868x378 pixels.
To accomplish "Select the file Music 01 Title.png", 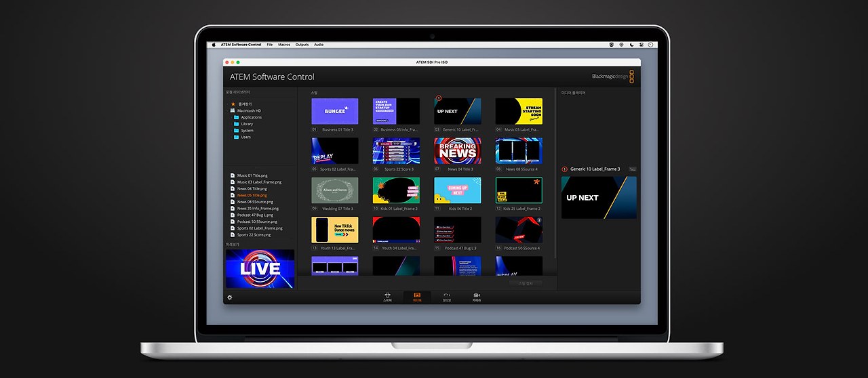I will [x=248, y=175].
